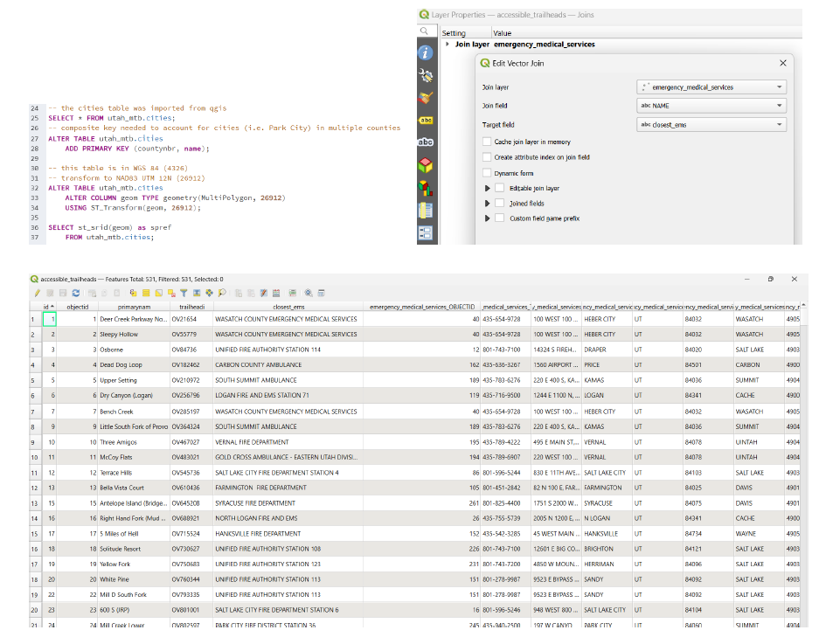
Task: Pan map to selected rows
Action: pyautogui.click(x=209, y=293)
